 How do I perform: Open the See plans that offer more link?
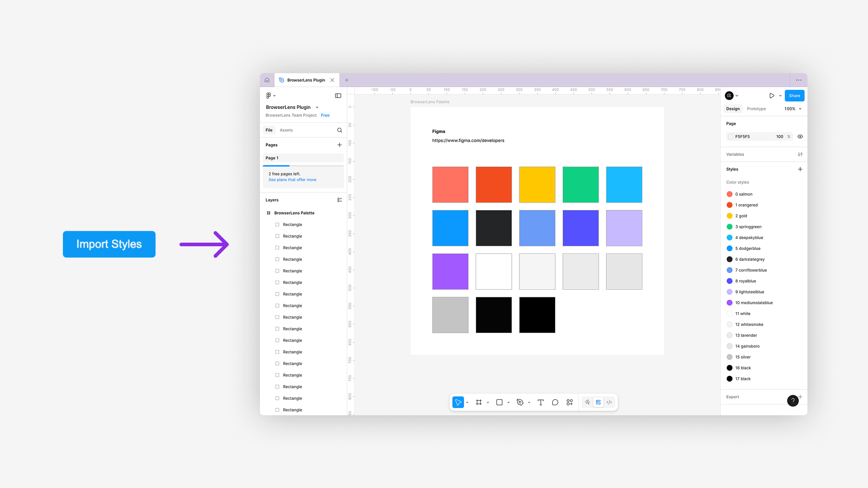point(292,180)
